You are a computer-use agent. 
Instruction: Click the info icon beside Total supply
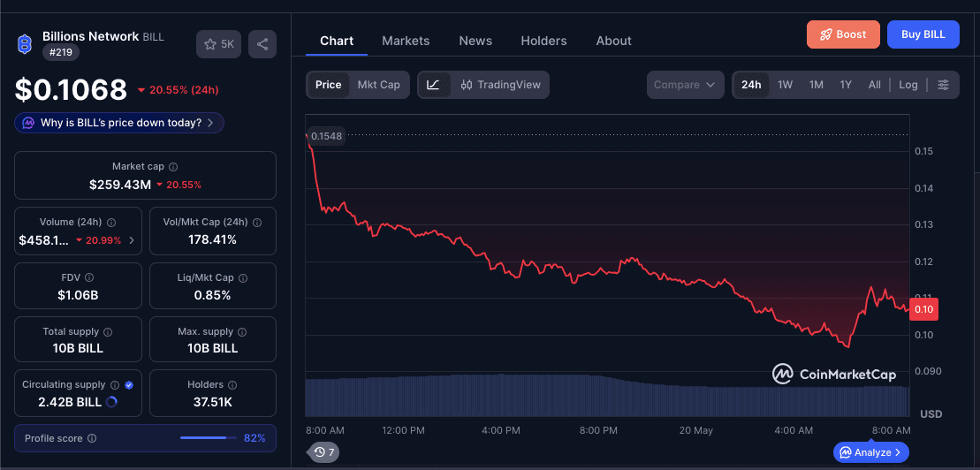tap(108, 332)
